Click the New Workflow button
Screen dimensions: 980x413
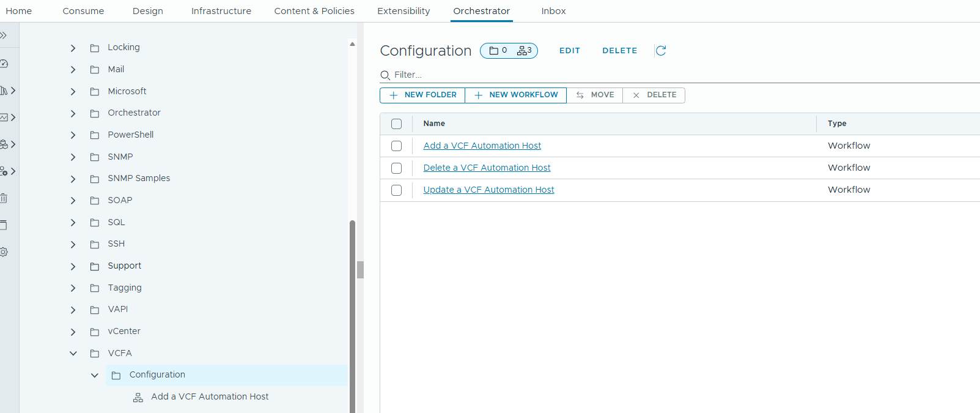tap(516, 95)
